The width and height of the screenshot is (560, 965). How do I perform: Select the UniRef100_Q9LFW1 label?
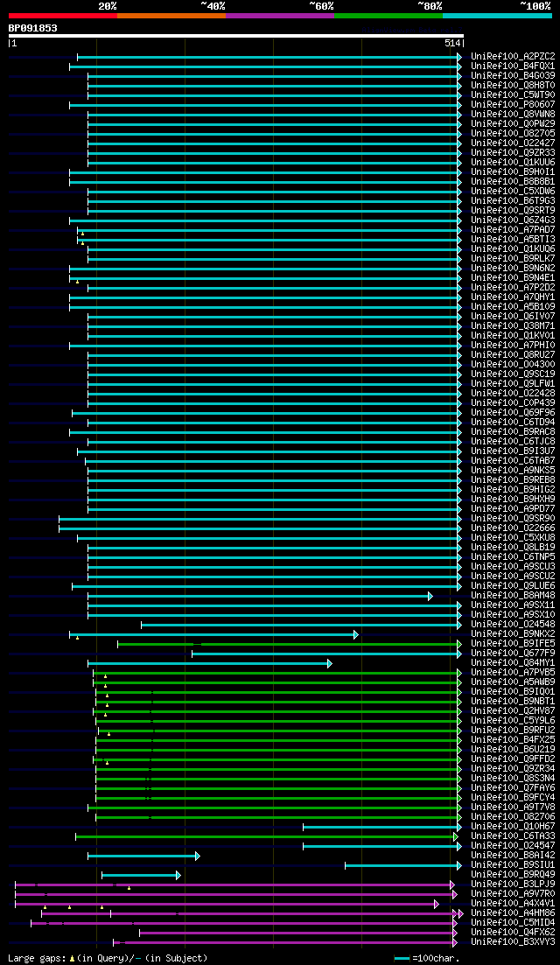click(x=514, y=384)
